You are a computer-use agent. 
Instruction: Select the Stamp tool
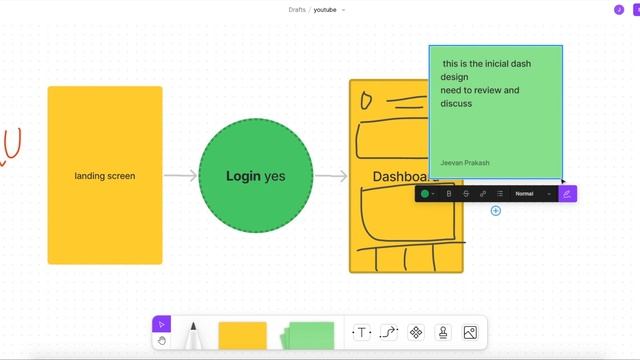[x=443, y=333]
